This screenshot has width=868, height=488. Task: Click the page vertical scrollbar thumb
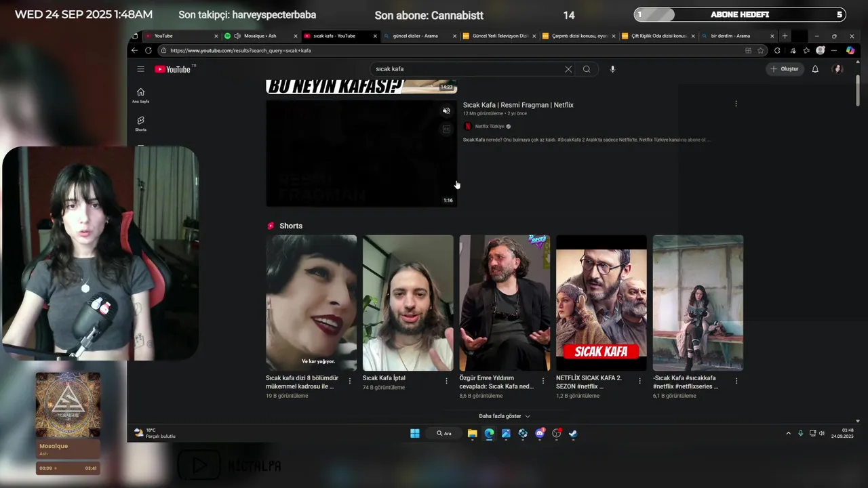tap(858, 91)
